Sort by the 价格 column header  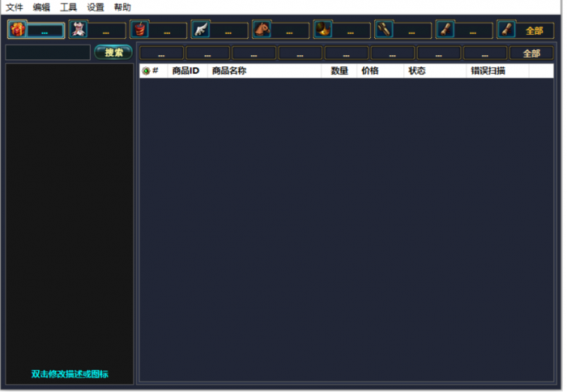[x=370, y=71]
